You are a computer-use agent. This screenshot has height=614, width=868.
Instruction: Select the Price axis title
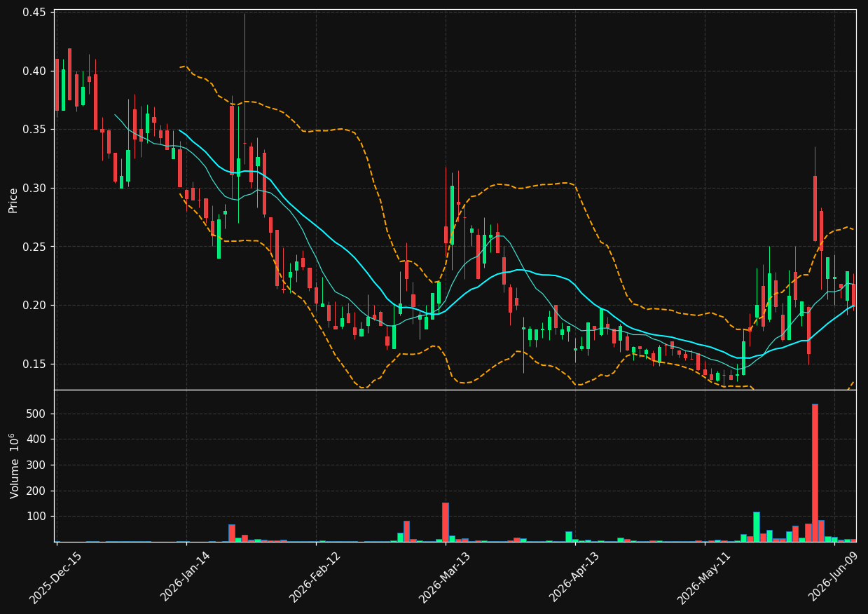tap(13, 200)
